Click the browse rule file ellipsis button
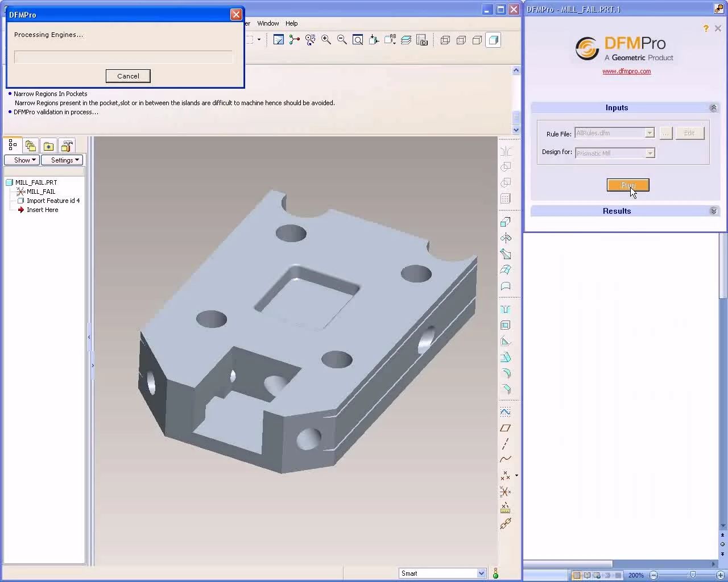The height and width of the screenshot is (582, 728). click(x=666, y=133)
